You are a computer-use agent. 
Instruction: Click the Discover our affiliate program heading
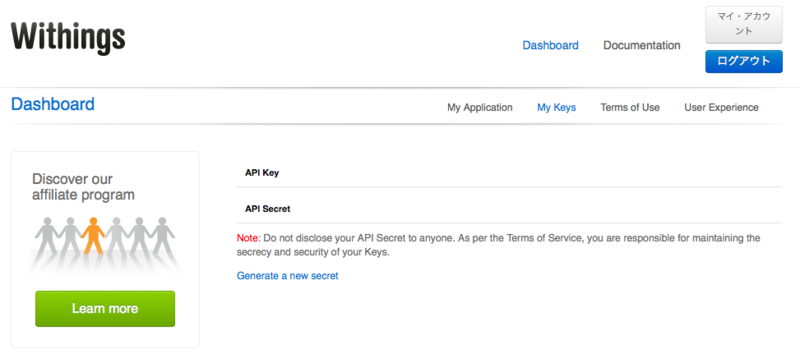[83, 187]
